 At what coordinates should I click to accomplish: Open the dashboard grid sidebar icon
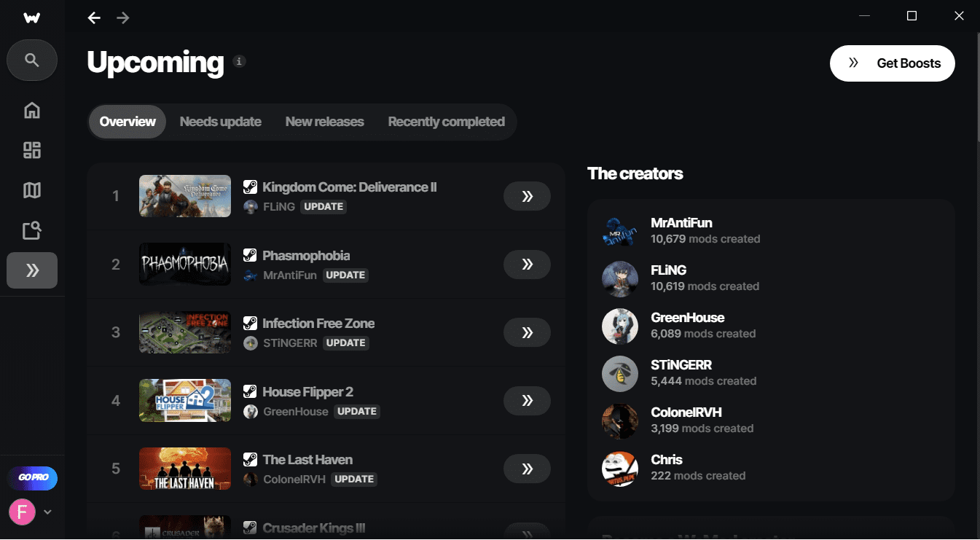[32, 151]
